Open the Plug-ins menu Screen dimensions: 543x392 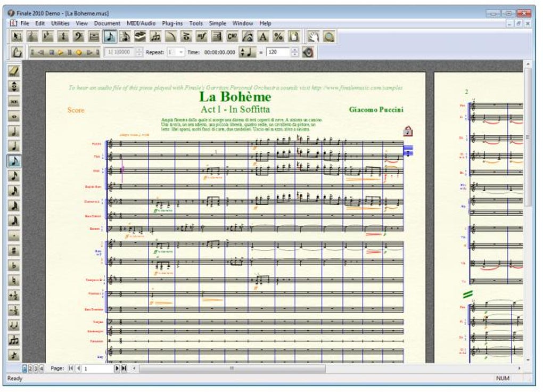(x=172, y=23)
